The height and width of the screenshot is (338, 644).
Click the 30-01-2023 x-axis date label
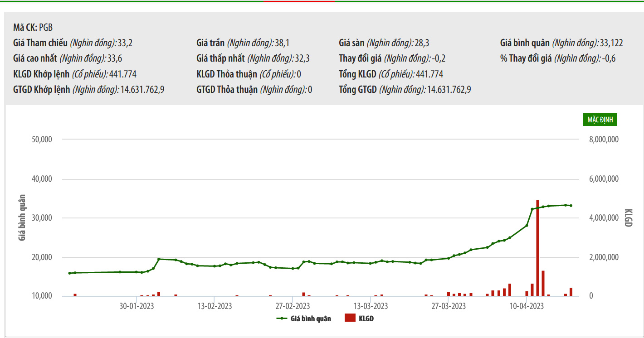coord(137,306)
